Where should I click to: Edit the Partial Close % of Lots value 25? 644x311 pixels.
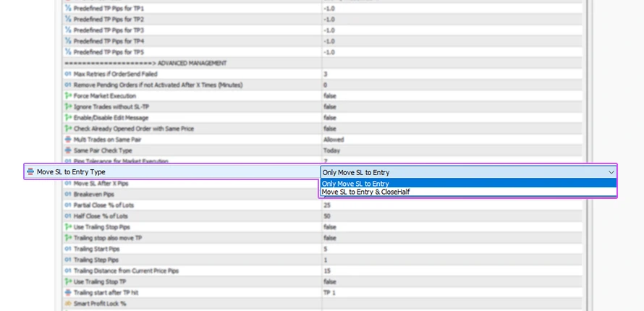326,205
